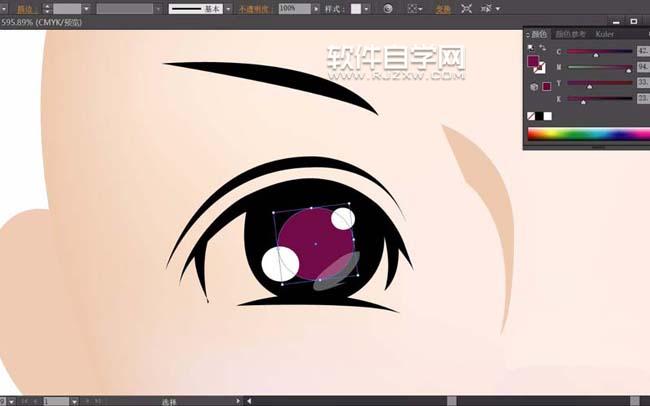Image resolution: width=650 pixels, height=406 pixels.
Task: Click the orange 不透明度 link
Action: (255, 9)
